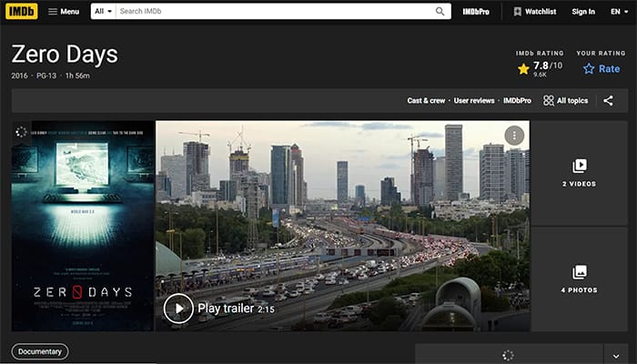Open the hamburger Menu

click(64, 11)
